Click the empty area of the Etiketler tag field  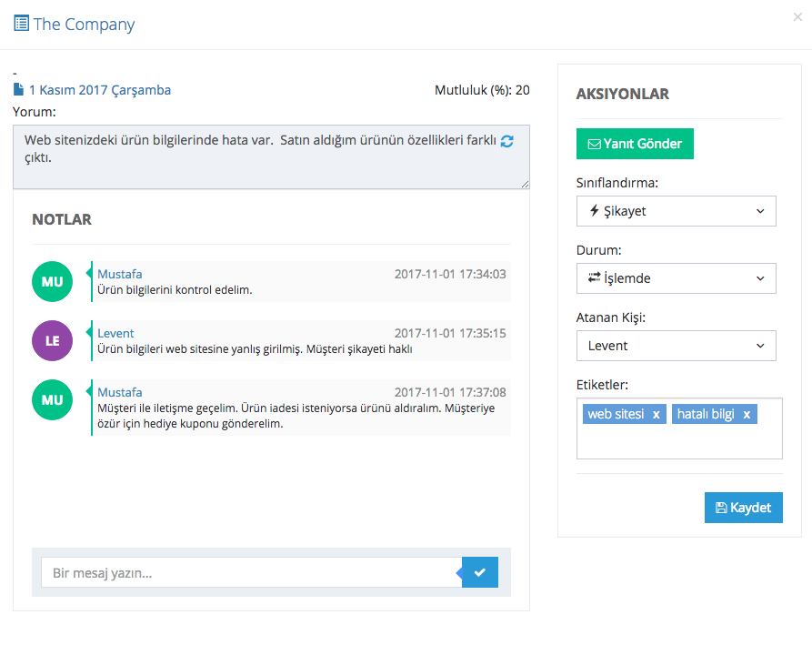pos(679,441)
